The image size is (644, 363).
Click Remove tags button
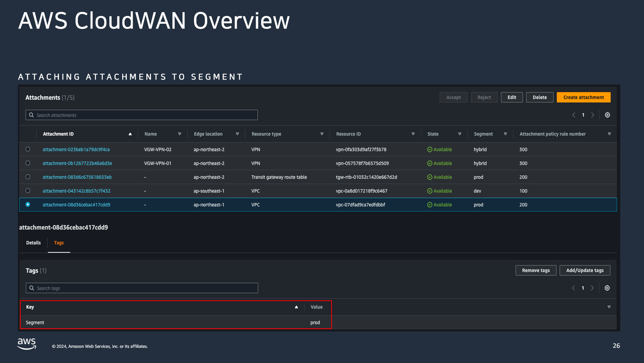[536, 270]
